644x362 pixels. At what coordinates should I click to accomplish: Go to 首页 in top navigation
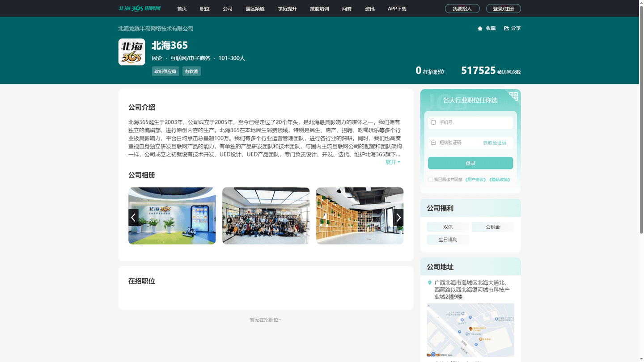pyautogui.click(x=182, y=8)
